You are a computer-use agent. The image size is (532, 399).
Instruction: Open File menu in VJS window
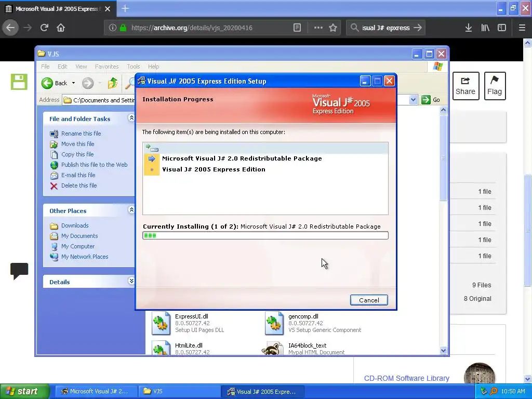pos(45,66)
